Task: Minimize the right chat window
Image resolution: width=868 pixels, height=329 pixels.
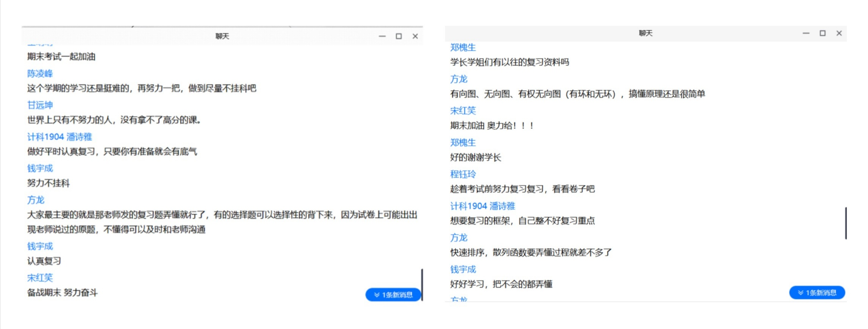Action: pos(806,33)
